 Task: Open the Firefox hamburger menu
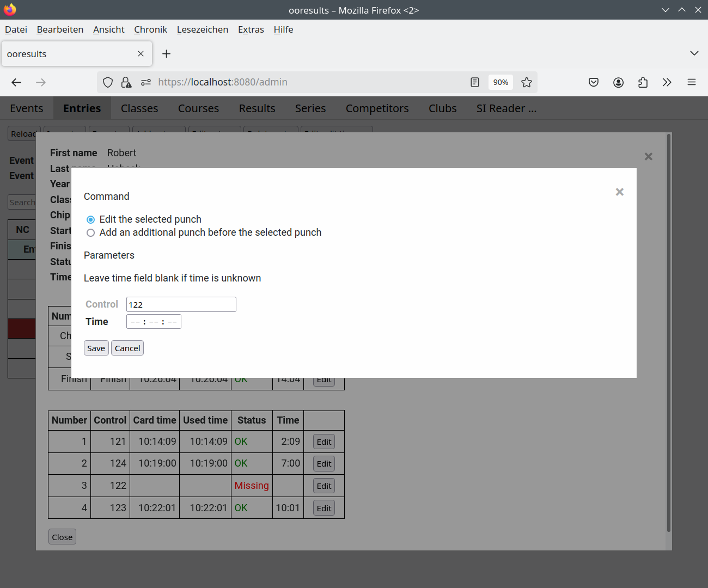point(692,82)
